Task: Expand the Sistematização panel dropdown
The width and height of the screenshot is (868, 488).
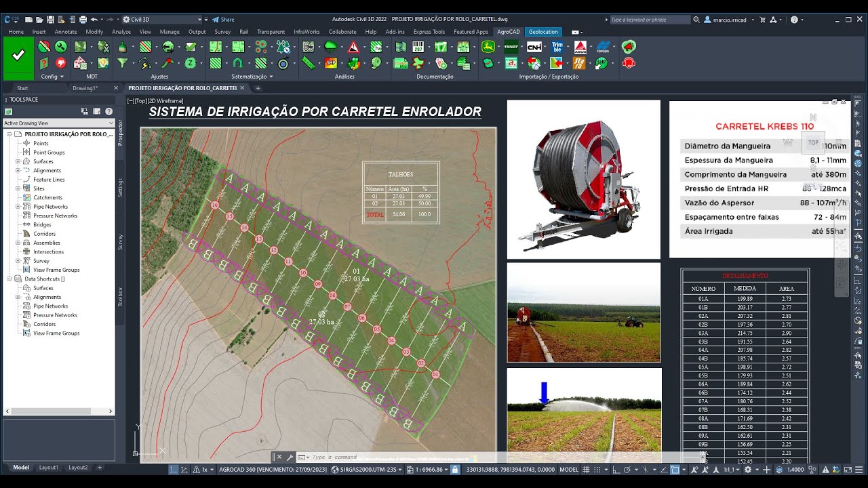Action: (x=252, y=77)
